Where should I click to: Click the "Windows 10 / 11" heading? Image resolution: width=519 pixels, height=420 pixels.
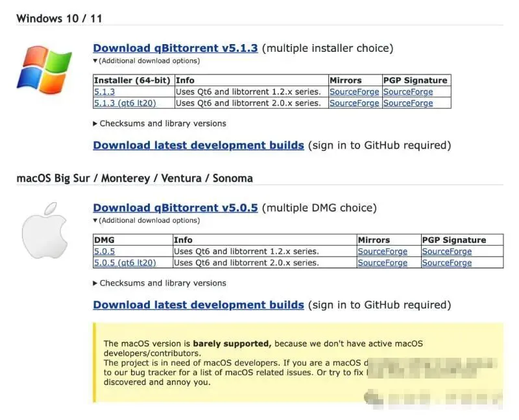tap(59, 19)
